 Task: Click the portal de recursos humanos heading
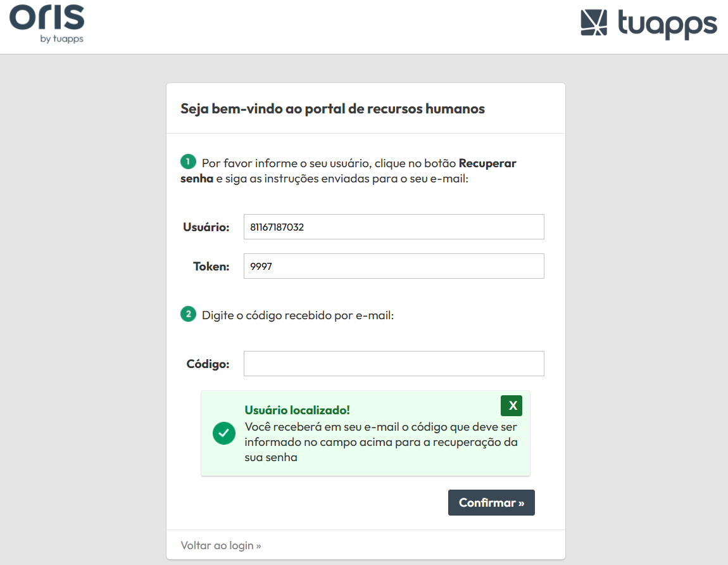click(332, 109)
